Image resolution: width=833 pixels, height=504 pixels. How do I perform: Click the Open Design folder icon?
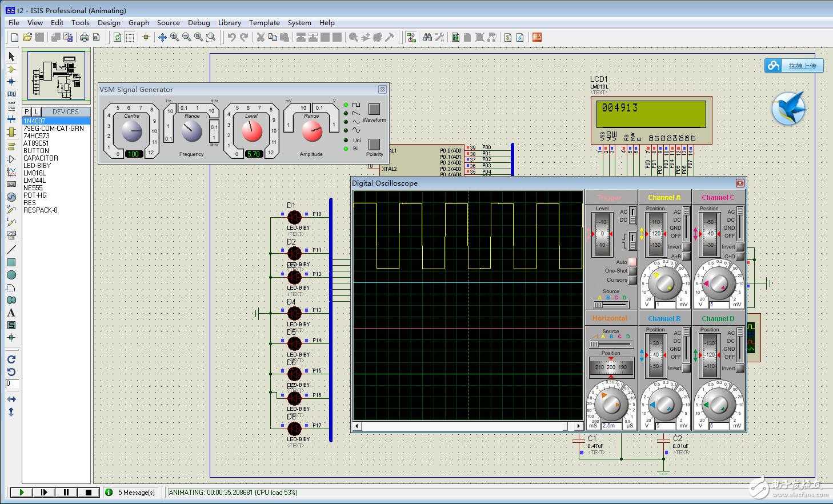(x=27, y=37)
